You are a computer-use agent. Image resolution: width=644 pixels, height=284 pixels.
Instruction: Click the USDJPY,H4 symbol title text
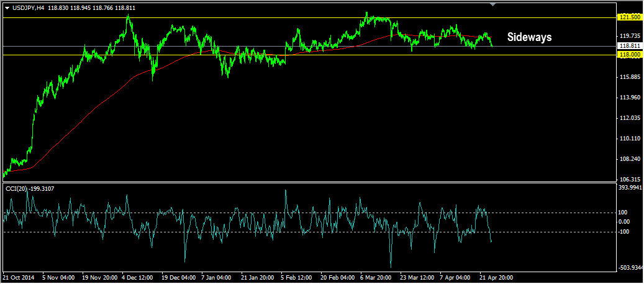pyautogui.click(x=25, y=8)
